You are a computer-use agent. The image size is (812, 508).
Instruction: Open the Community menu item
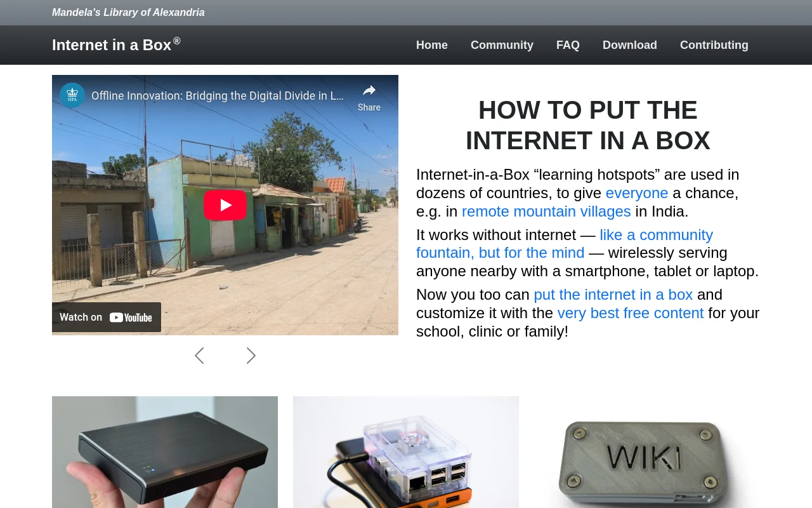[x=502, y=45]
